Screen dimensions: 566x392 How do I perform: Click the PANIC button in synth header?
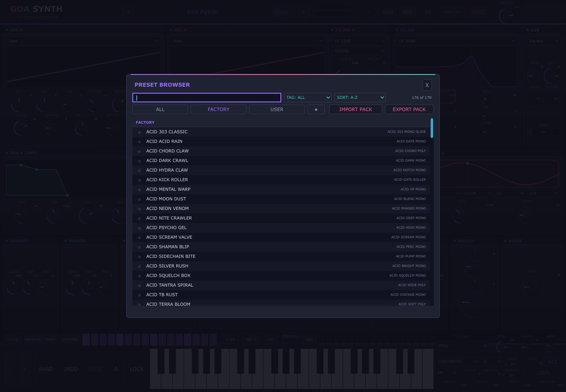click(x=479, y=12)
